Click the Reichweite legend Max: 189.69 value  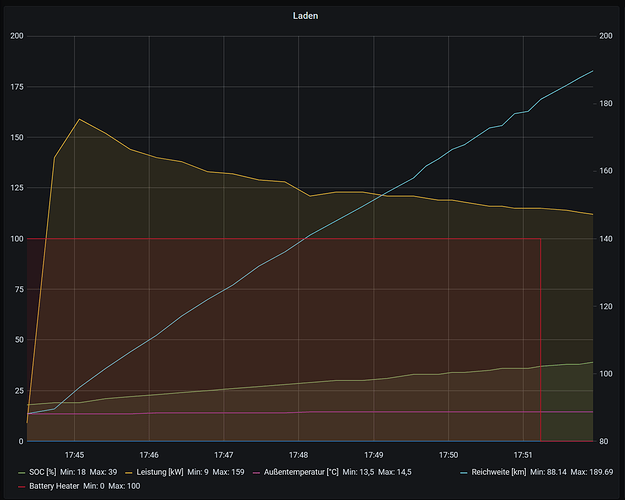tap(592, 472)
